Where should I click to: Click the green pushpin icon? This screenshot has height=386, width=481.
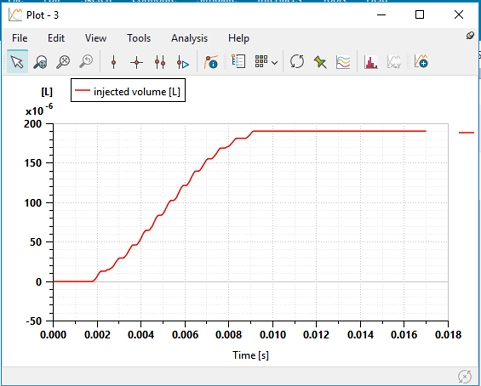tap(320, 62)
